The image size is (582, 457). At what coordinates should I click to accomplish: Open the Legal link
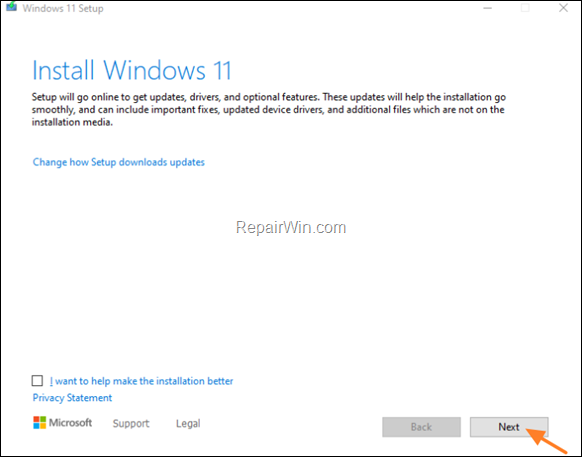pyautogui.click(x=188, y=423)
